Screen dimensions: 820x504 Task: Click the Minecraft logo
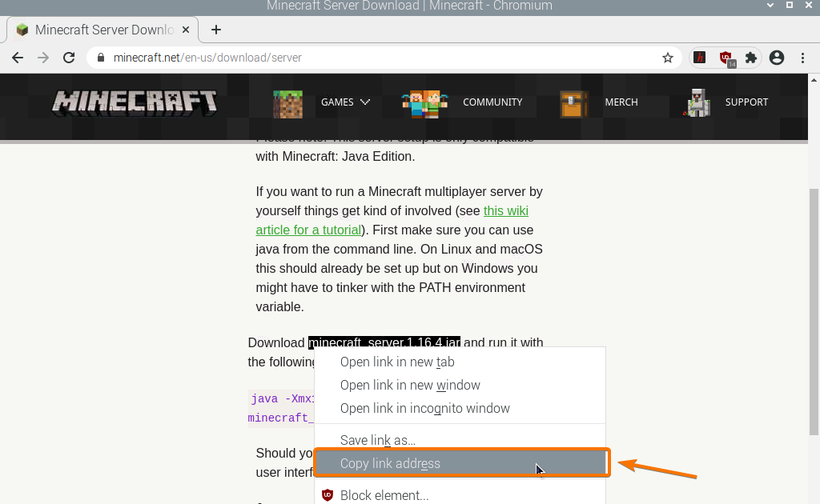[135, 102]
